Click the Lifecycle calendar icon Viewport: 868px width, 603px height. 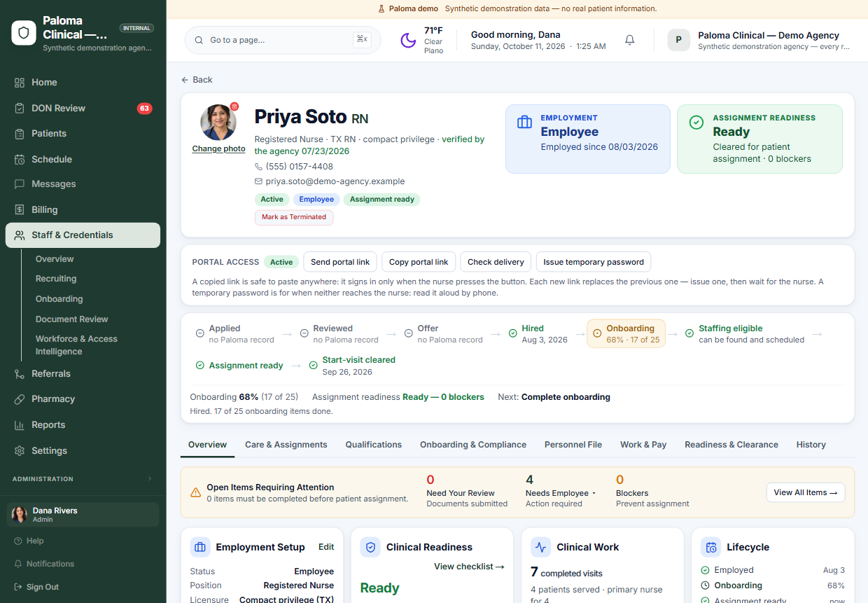coord(711,547)
